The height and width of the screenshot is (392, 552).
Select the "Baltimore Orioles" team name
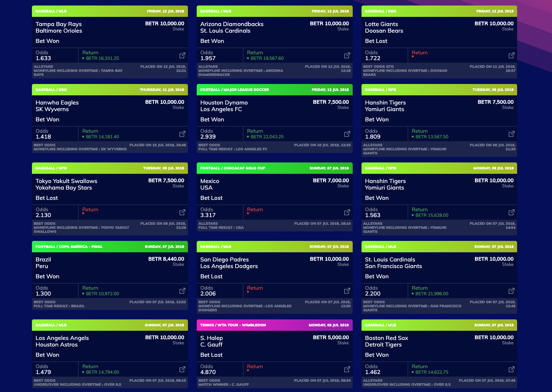59,31
